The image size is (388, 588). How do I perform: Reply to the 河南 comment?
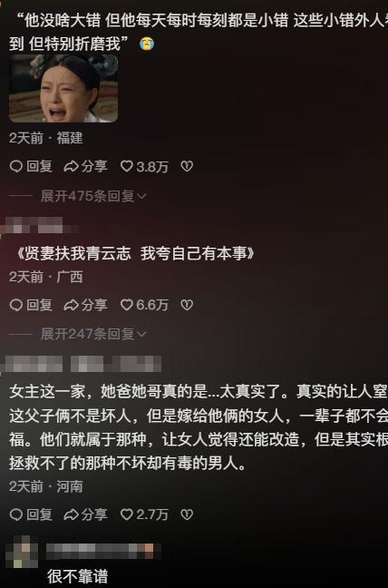pyautogui.click(x=31, y=514)
